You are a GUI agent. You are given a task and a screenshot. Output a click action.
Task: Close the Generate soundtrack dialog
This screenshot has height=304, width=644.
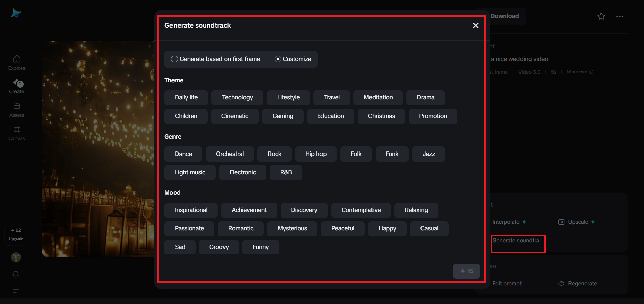point(476,26)
